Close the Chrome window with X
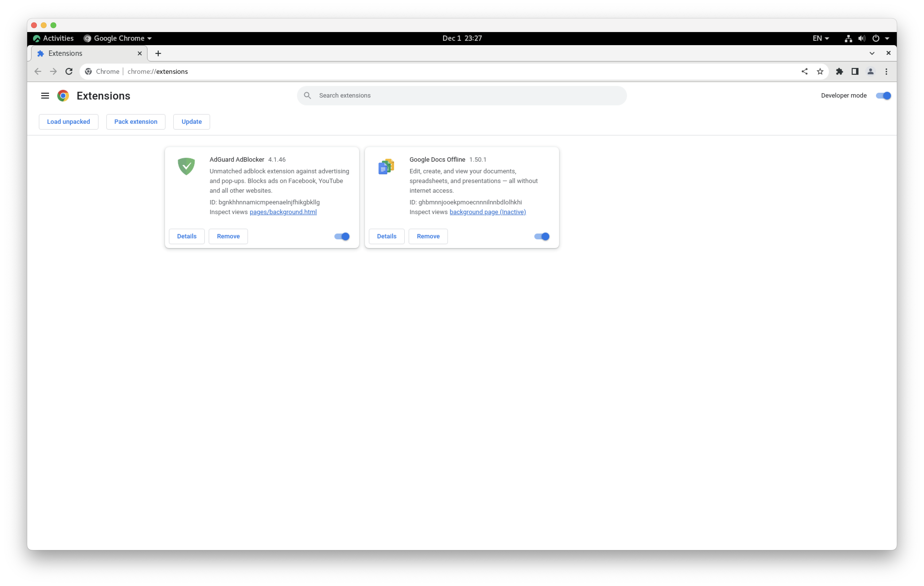924x586 pixels. (888, 53)
